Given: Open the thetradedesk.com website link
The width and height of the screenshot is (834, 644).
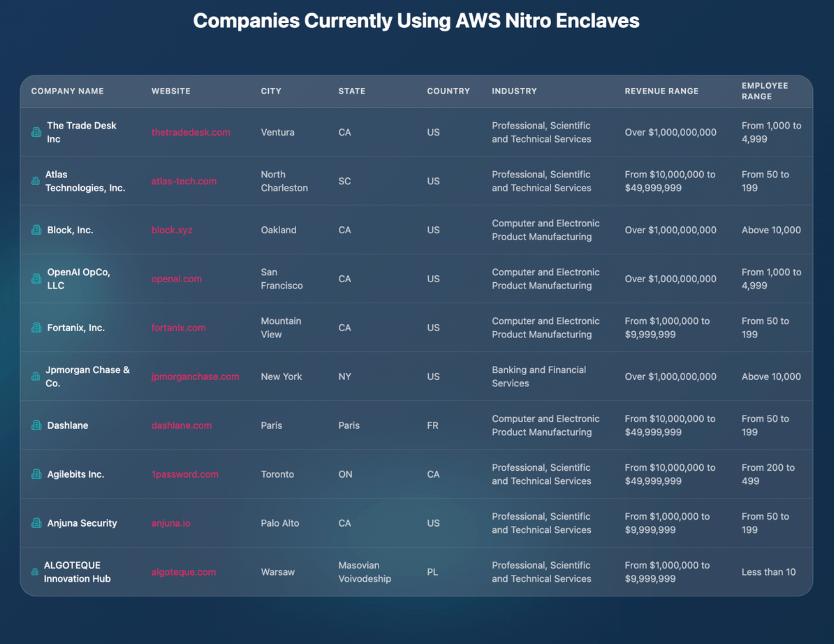Looking at the screenshot, I should pyautogui.click(x=190, y=132).
